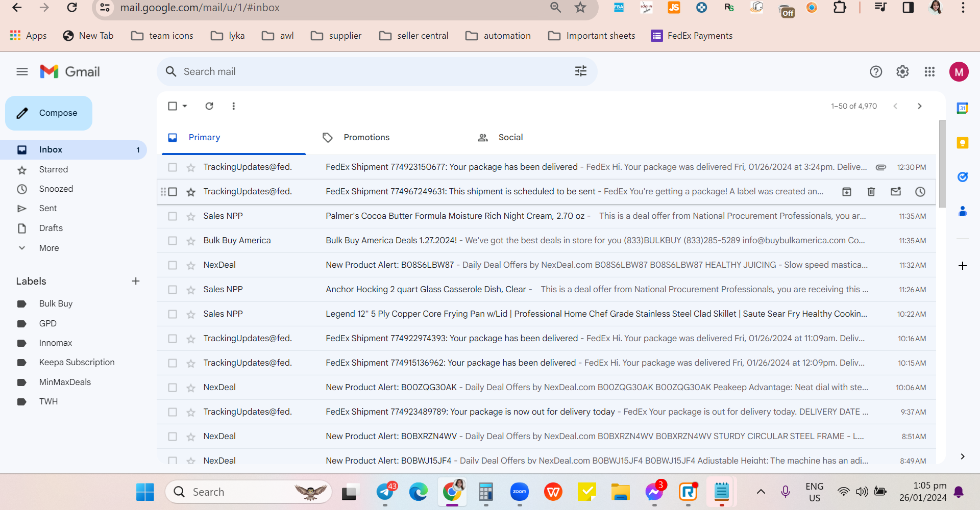Open the More options menu with three vertical dots in the toolbar
980x510 pixels.
point(234,106)
